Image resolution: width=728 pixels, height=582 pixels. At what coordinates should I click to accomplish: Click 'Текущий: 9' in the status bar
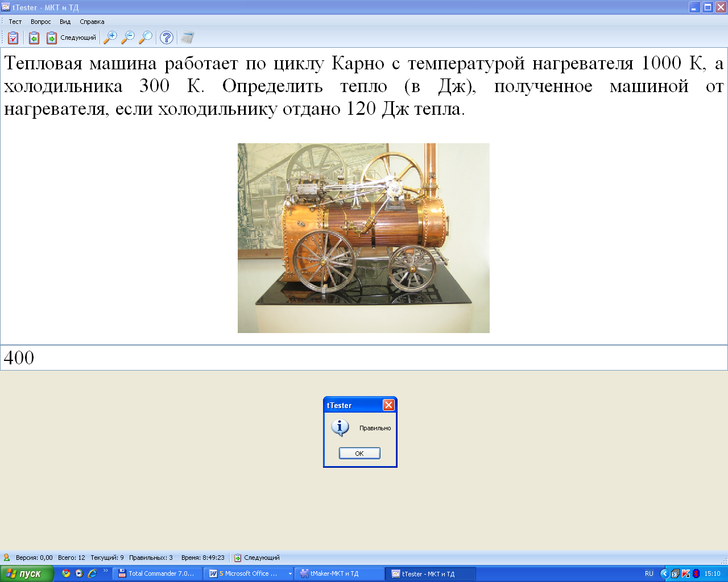[x=107, y=558]
